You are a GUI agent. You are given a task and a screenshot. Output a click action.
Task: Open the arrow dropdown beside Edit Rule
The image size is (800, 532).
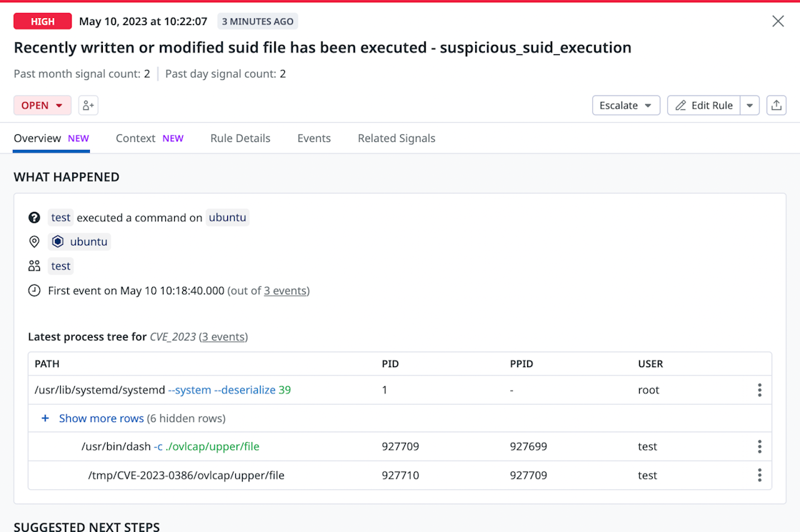click(x=749, y=106)
